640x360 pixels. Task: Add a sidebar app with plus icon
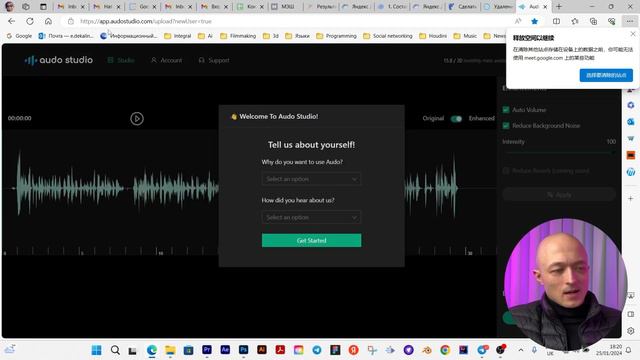[631, 199]
